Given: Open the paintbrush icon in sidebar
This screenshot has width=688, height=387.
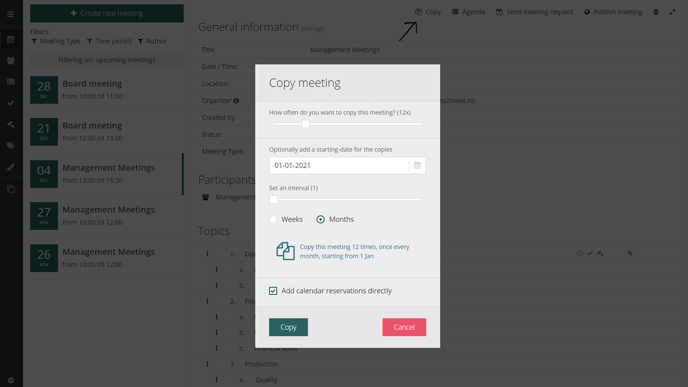Looking at the screenshot, I should point(11,167).
